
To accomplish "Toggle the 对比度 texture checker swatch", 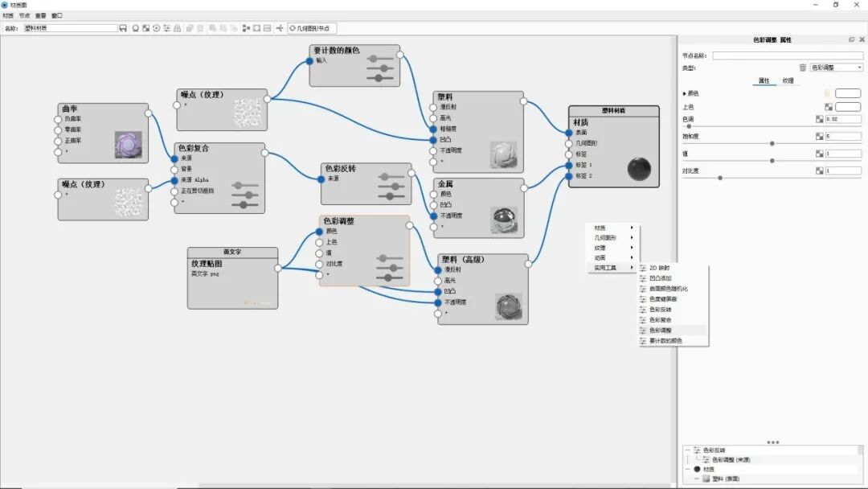I will [x=820, y=170].
